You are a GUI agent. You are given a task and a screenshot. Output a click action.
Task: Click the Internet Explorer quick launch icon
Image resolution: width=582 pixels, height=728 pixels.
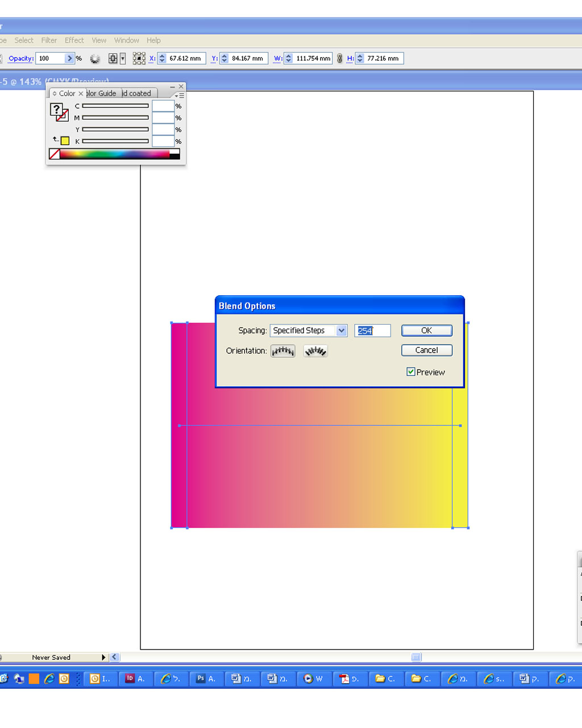49,679
